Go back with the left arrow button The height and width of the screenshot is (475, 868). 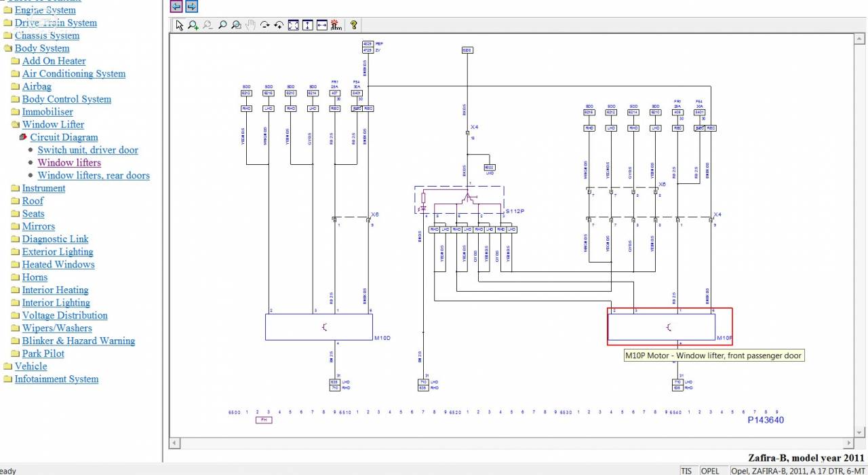coord(176,6)
